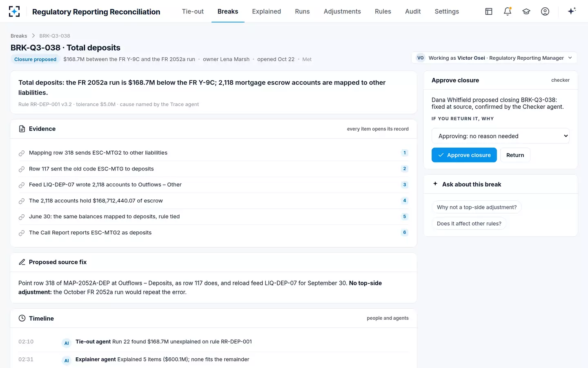Click link icon for Feed LIQ-DEP-07 item
The image size is (588, 368).
pyautogui.click(x=22, y=185)
